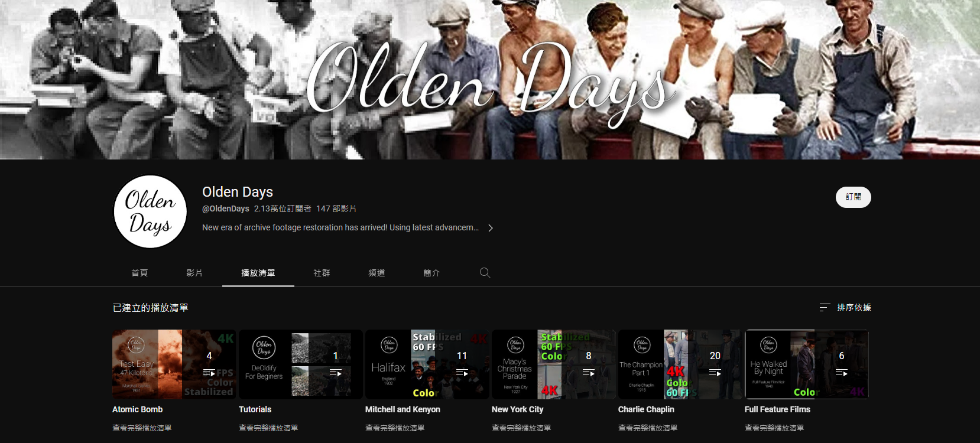Viewport: 980px width, 443px height.
Task: Expand channel description with the chevron arrow
Action: coord(490,228)
